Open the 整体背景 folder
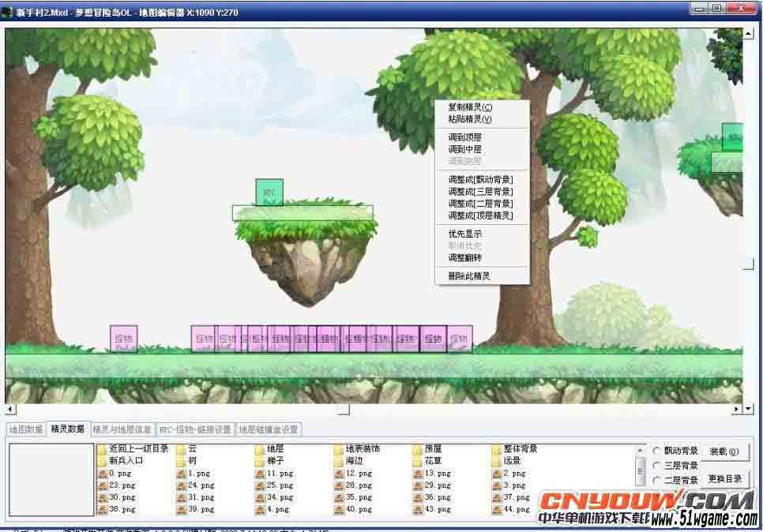 (x=514, y=448)
